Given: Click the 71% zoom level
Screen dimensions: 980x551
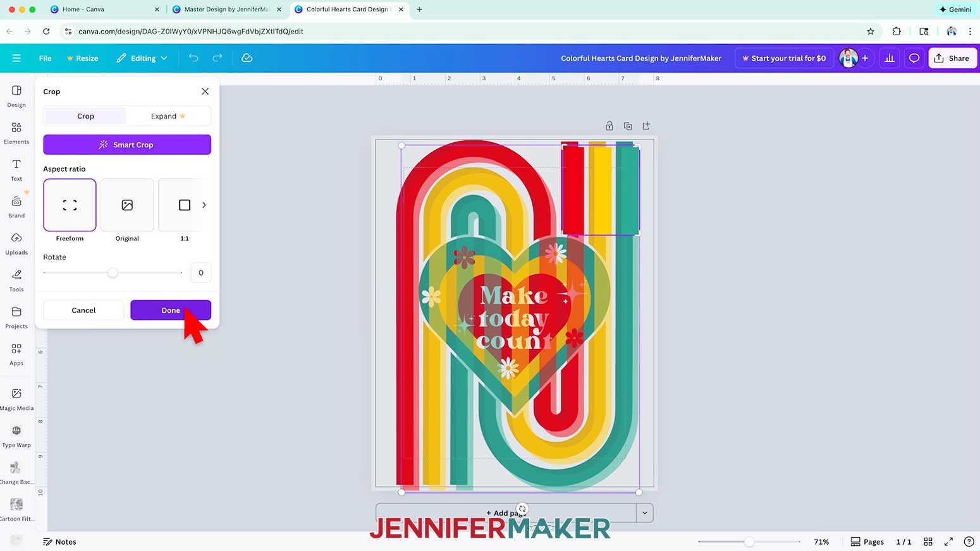Looking at the screenshot, I should (821, 542).
